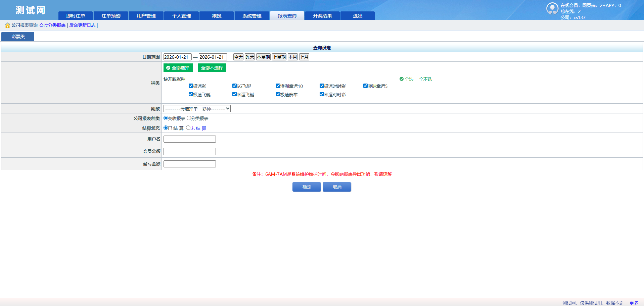
Task: Select the 未结算 radio option
Action: [188, 128]
